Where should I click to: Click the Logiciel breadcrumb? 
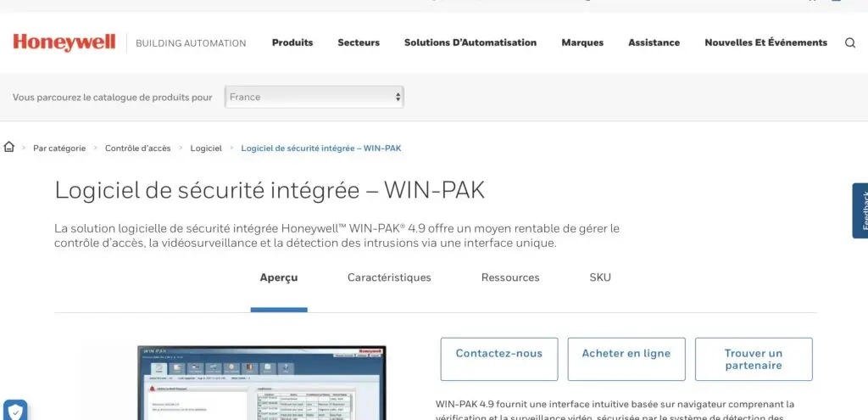point(206,148)
